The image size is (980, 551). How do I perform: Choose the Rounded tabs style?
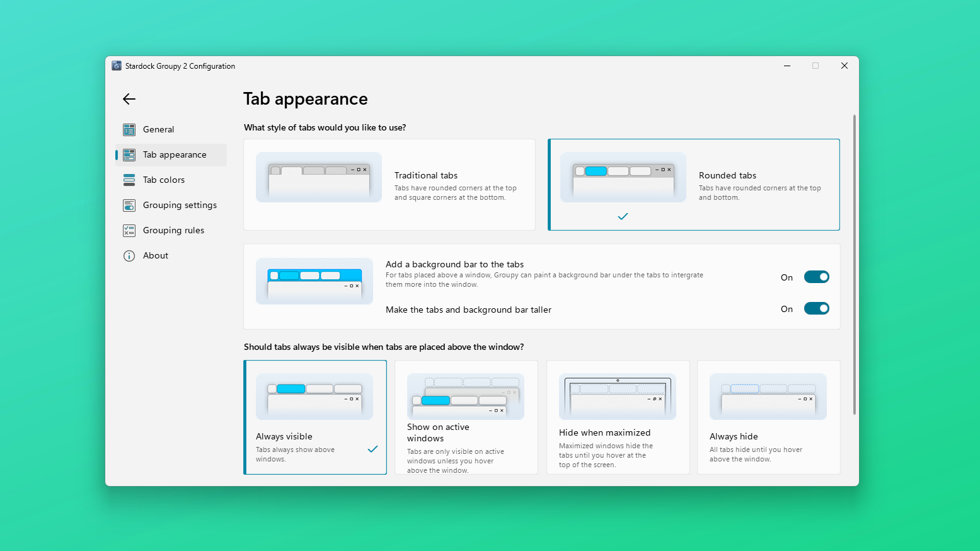pos(694,185)
